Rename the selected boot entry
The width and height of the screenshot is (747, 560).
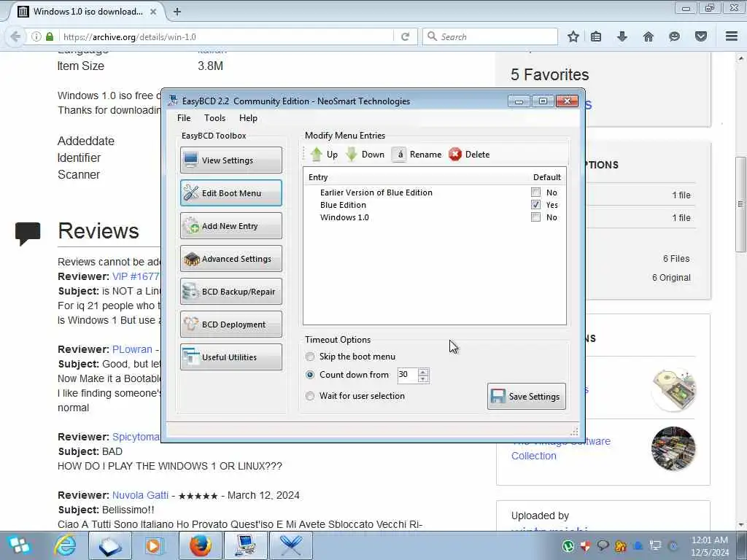click(x=417, y=155)
